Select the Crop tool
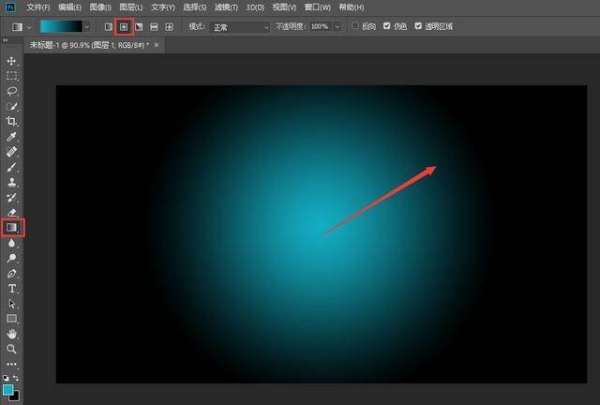The width and height of the screenshot is (600, 405). [12, 121]
